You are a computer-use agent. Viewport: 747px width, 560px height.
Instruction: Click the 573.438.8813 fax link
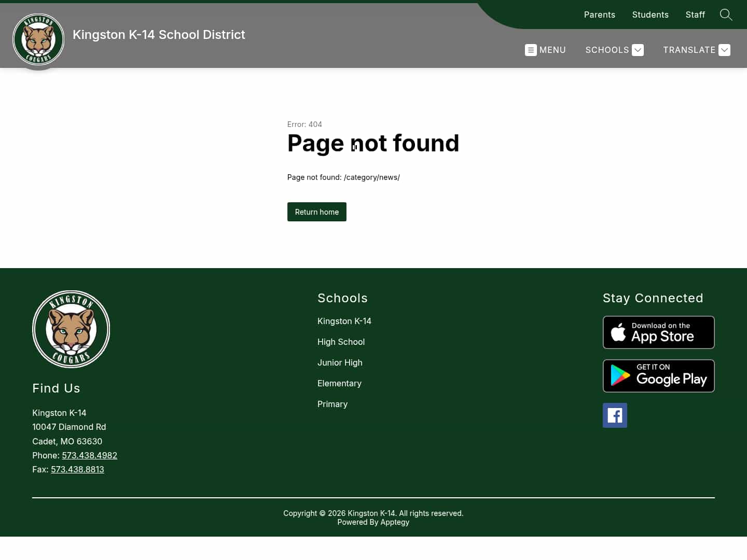(x=77, y=469)
